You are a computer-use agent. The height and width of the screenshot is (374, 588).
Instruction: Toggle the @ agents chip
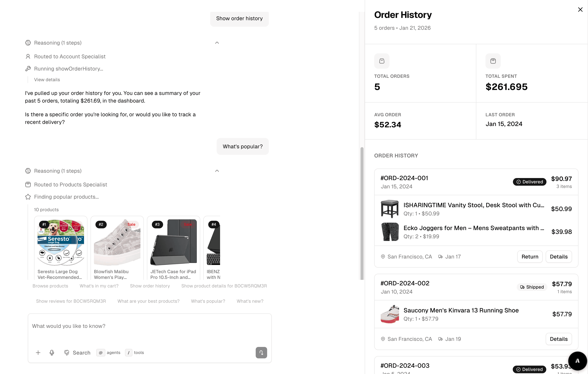108,352
